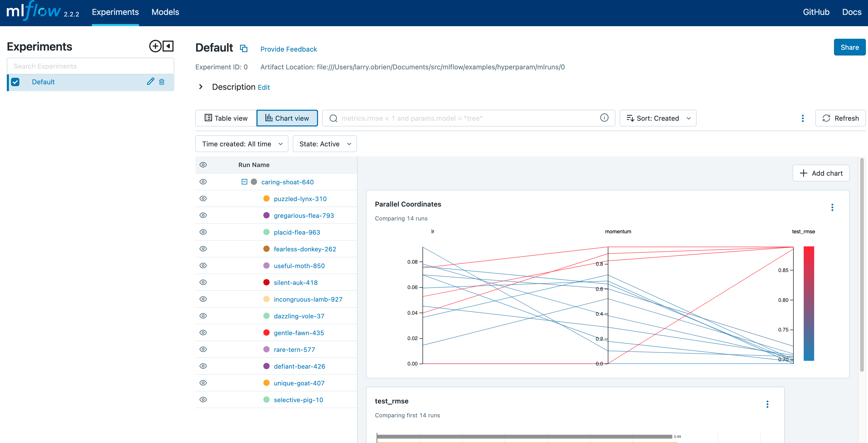868x443 pixels.
Task: Copy the Default experiment name with the copy icon
Action: (x=244, y=48)
